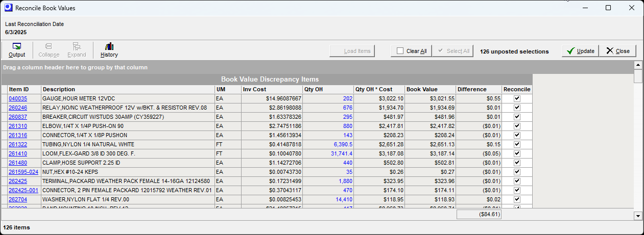Viewport: 644px width, 235px height.
Task: Click the app icon in the title bar
Action: pos(8,8)
